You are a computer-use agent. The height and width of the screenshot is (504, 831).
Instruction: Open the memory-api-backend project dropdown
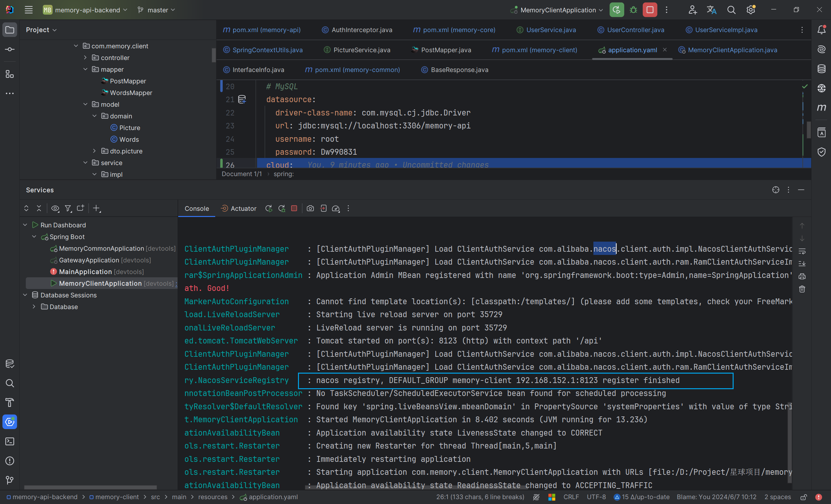tap(85, 10)
